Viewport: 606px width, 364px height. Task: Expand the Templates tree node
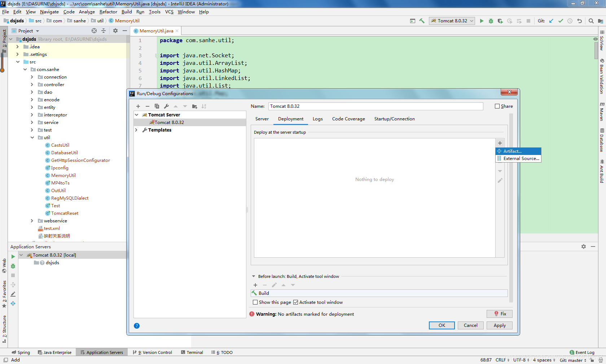tap(137, 130)
